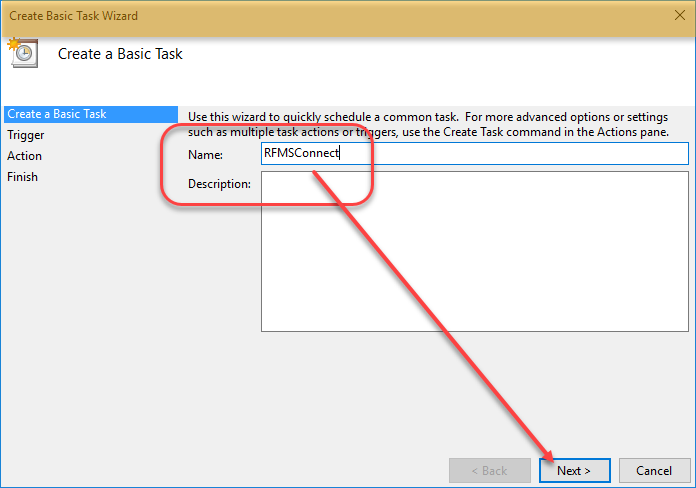
Task: Focus the Name input field
Action: coord(475,153)
